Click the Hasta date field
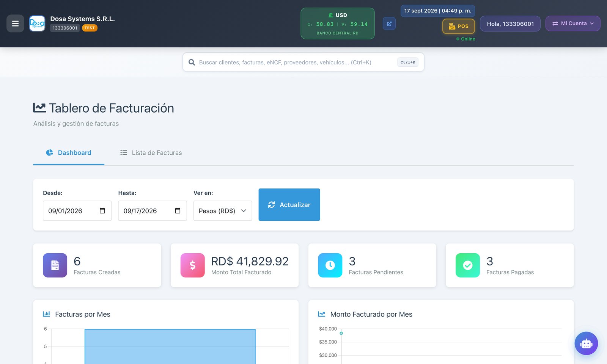This screenshot has width=607, height=364. point(153,211)
